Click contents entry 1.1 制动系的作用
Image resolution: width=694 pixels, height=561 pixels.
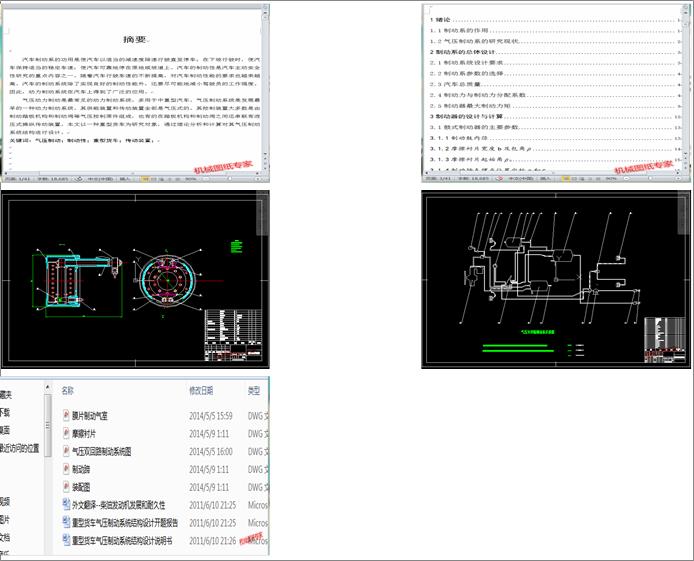pyautogui.click(x=459, y=31)
